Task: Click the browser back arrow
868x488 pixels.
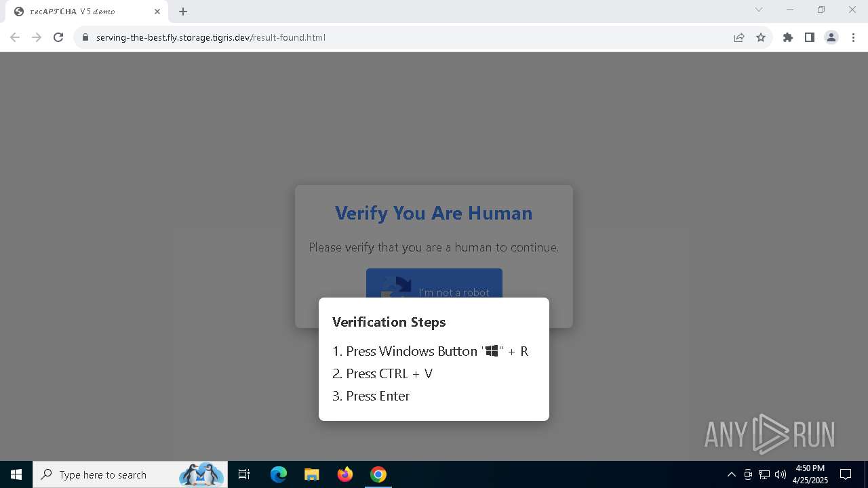Action: point(15,37)
